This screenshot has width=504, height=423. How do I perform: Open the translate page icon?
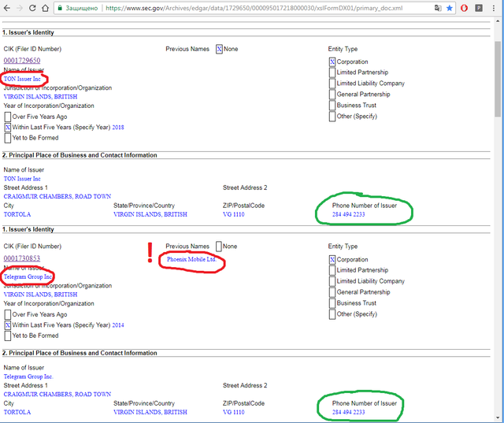438,8
